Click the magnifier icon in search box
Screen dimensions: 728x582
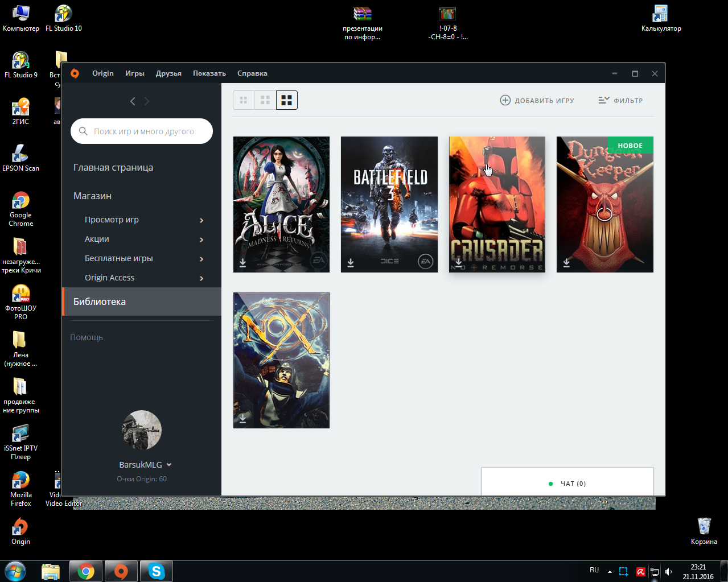[x=83, y=131]
